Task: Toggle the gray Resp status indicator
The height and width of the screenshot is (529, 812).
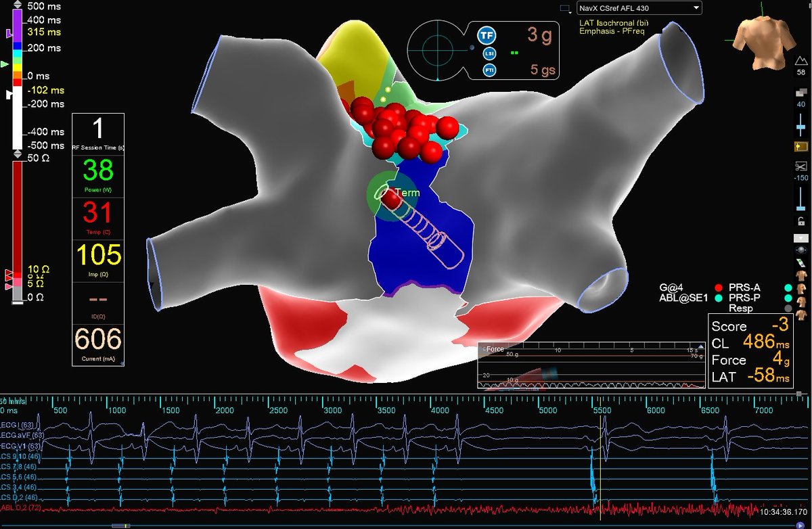Action: tap(788, 307)
